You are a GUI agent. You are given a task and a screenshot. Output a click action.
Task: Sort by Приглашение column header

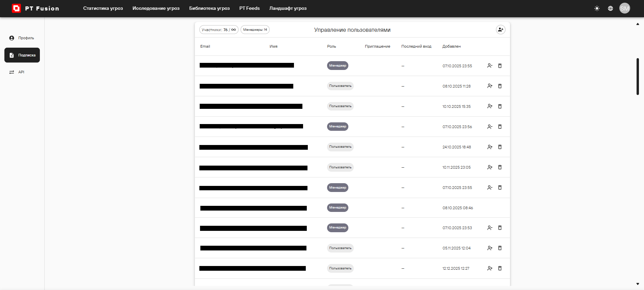pyautogui.click(x=377, y=47)
